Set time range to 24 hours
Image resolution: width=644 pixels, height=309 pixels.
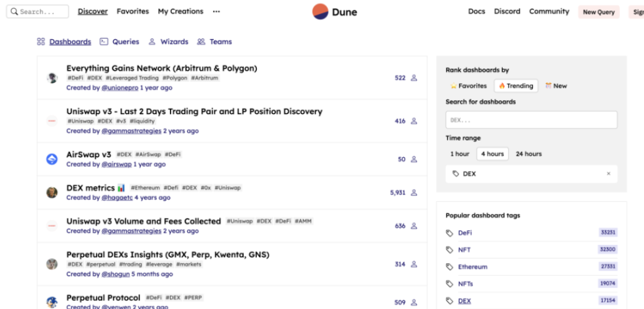[x=528, y=154]
